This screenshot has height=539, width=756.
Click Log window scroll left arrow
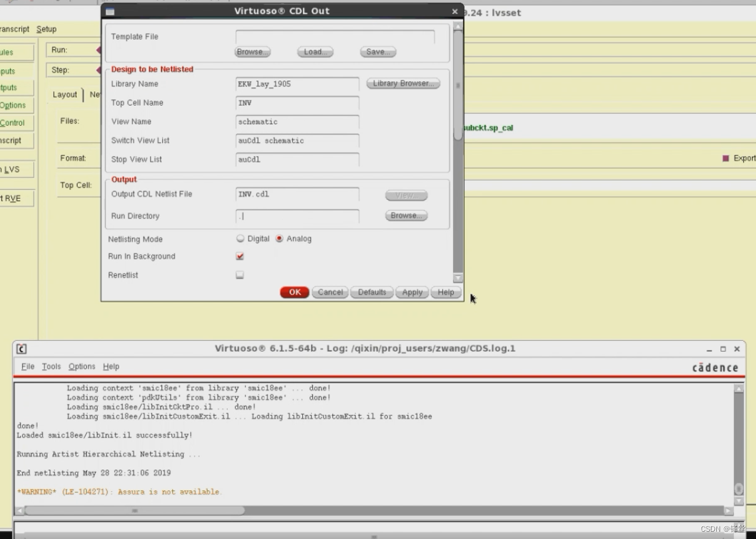tap(19, 510)
